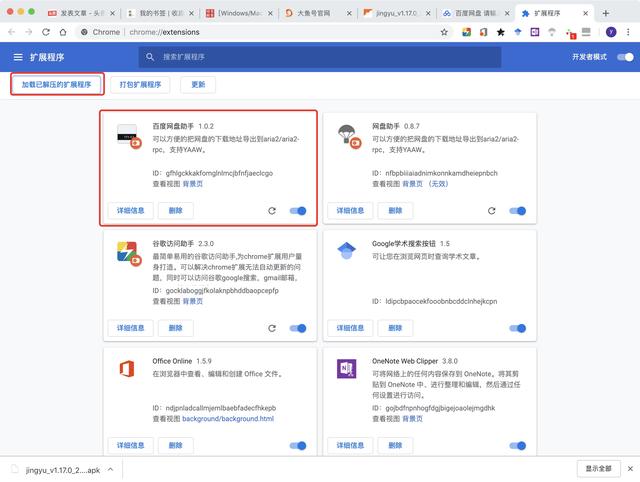Image resolution: width=640 pixels, height=482 pixels.
Task: Open the extensions hamburger menu
Action: click(18, 57)
